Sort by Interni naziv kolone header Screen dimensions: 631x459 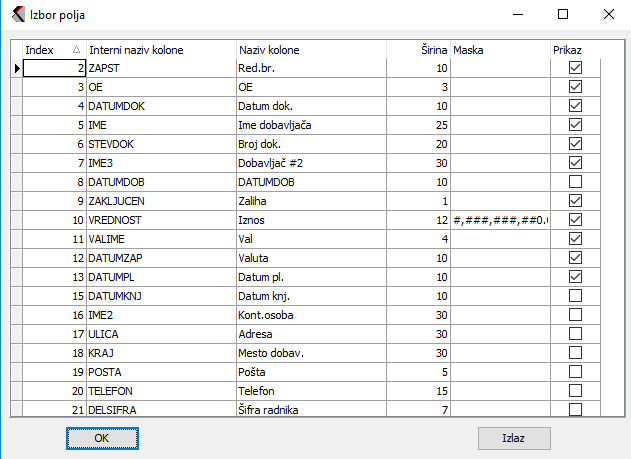point(160,50)
